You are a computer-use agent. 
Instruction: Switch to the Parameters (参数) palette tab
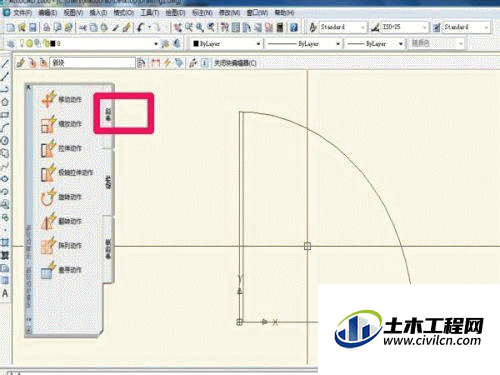108,114
